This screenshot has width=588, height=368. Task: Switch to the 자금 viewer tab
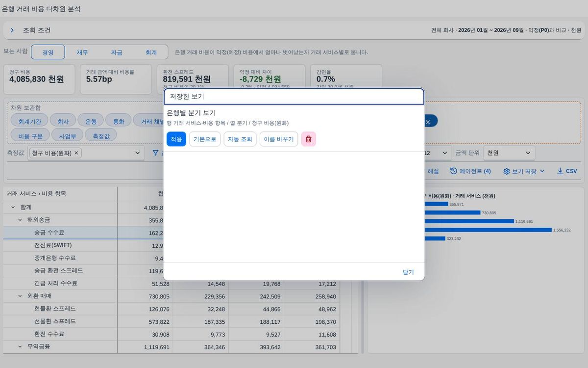117,53
